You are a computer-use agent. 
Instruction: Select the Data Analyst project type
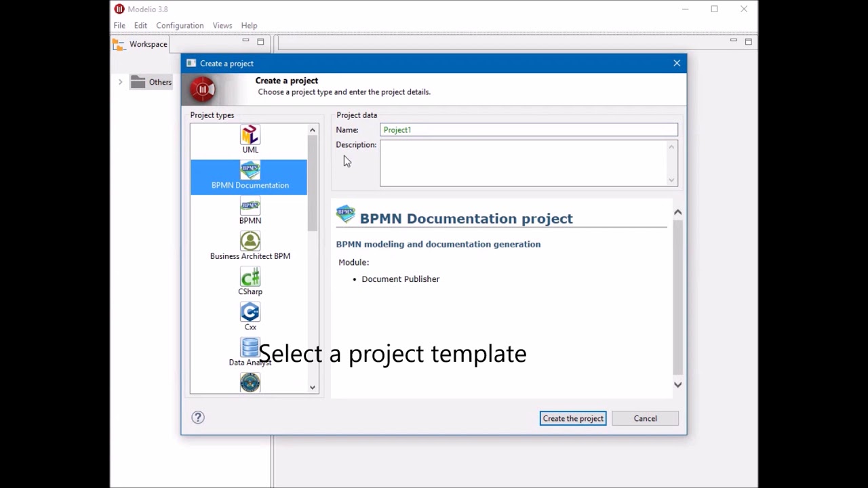(250, 352)
